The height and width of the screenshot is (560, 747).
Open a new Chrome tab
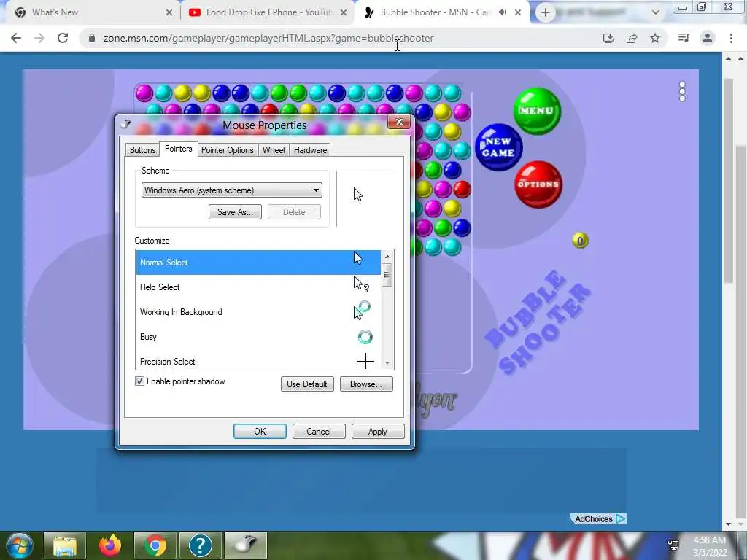(x=546, y=13)
